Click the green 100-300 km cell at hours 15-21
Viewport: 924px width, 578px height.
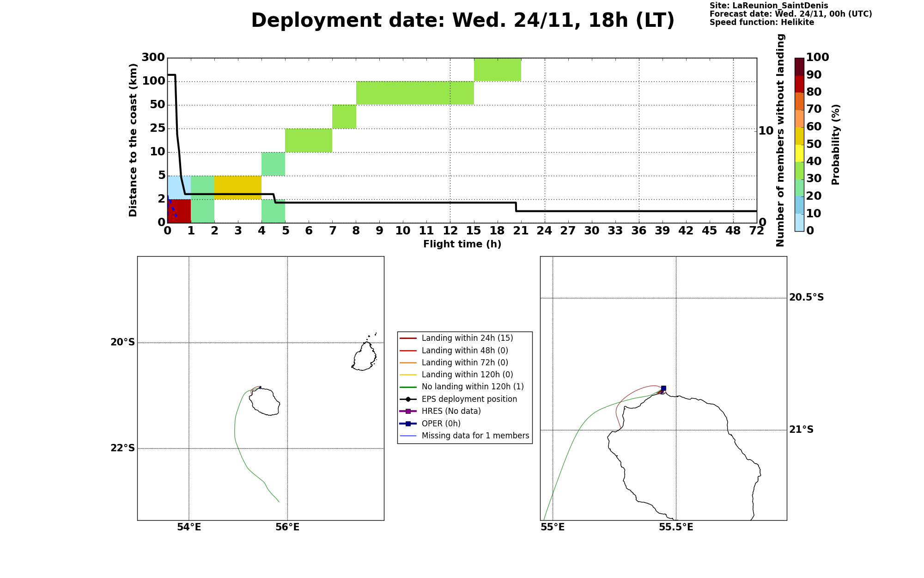498,69
